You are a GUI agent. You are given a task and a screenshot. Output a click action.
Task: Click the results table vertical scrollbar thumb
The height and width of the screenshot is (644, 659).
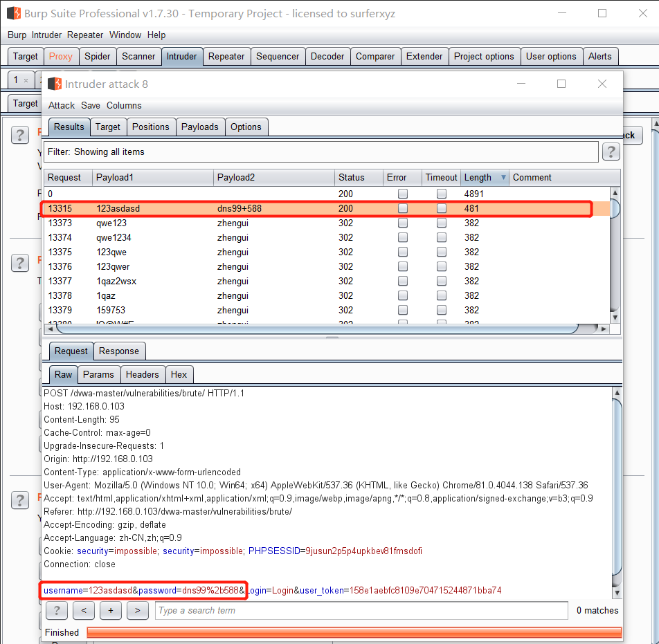pos(615,208)
